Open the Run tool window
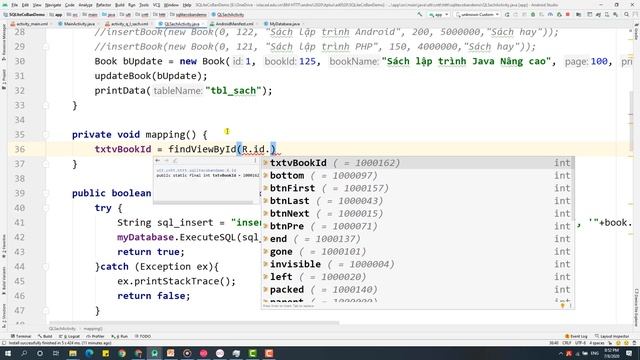The width and height of the screenshot is (640, 360). (120, 336)
